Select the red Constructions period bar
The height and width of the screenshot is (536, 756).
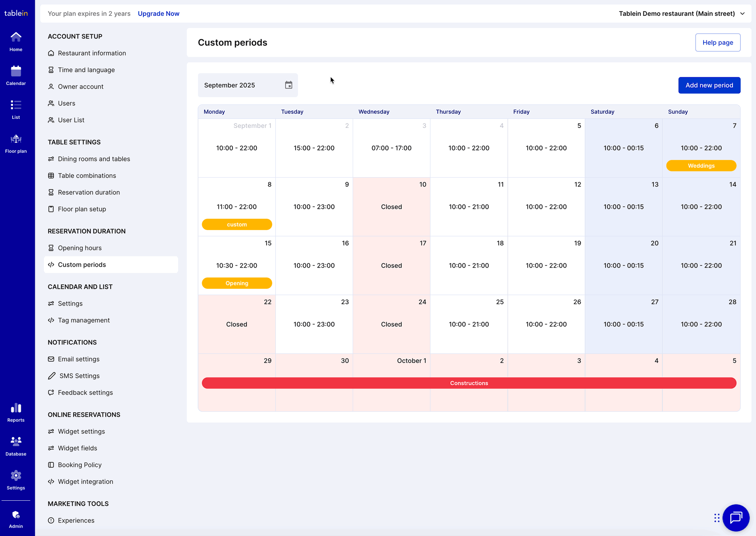click(469, 383)
